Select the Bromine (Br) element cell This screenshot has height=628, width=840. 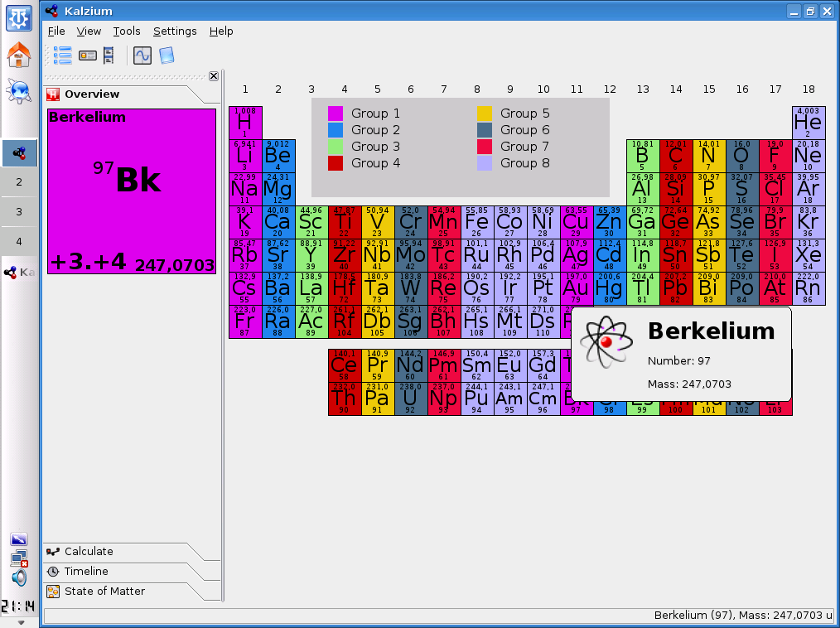775,222
